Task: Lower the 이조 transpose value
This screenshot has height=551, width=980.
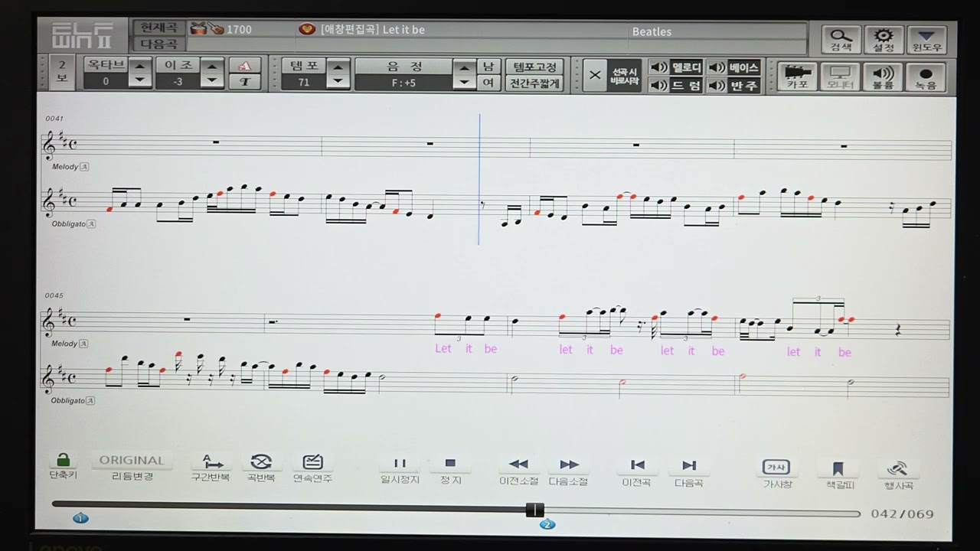Action: 212,82
